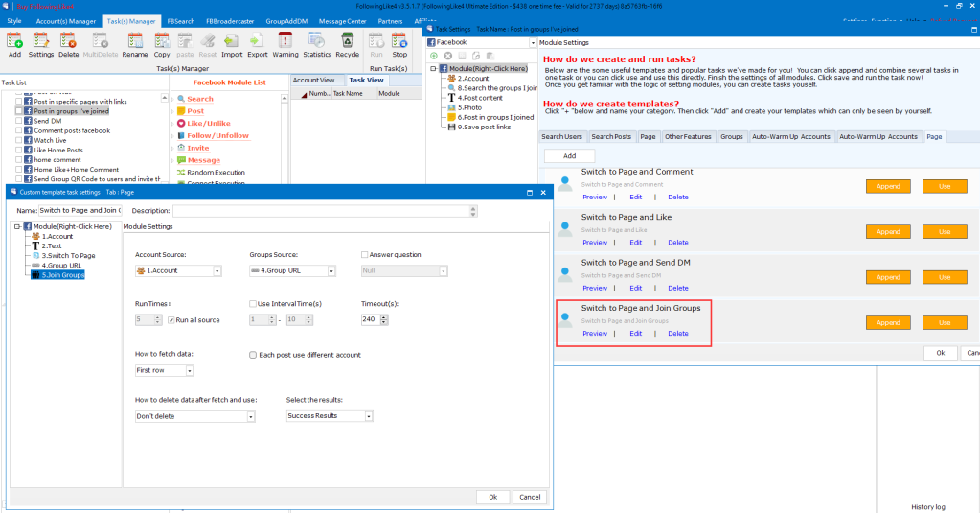Delete the Switch to Page and Send DM template
Viewport: 980px width, 513px height.
[678, 289]
